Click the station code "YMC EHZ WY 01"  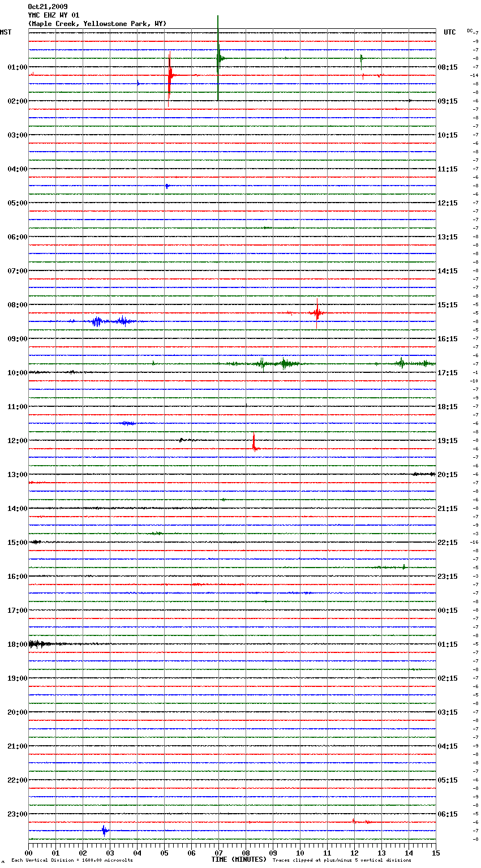[54, 15]
